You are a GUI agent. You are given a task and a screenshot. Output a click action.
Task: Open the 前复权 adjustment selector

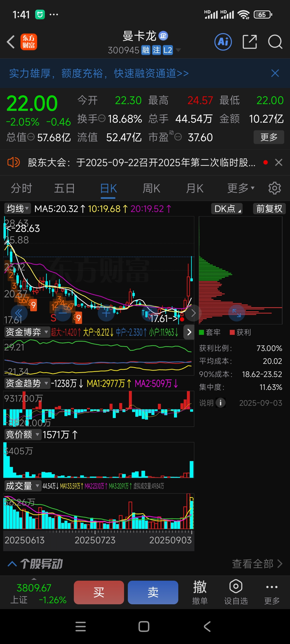tap(269, 208)
